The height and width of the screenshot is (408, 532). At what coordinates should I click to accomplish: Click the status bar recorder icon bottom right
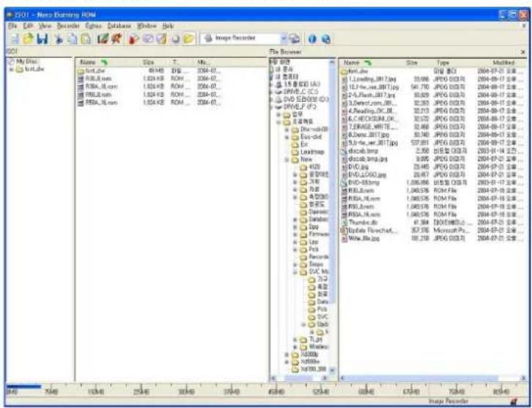click(514, 401)
